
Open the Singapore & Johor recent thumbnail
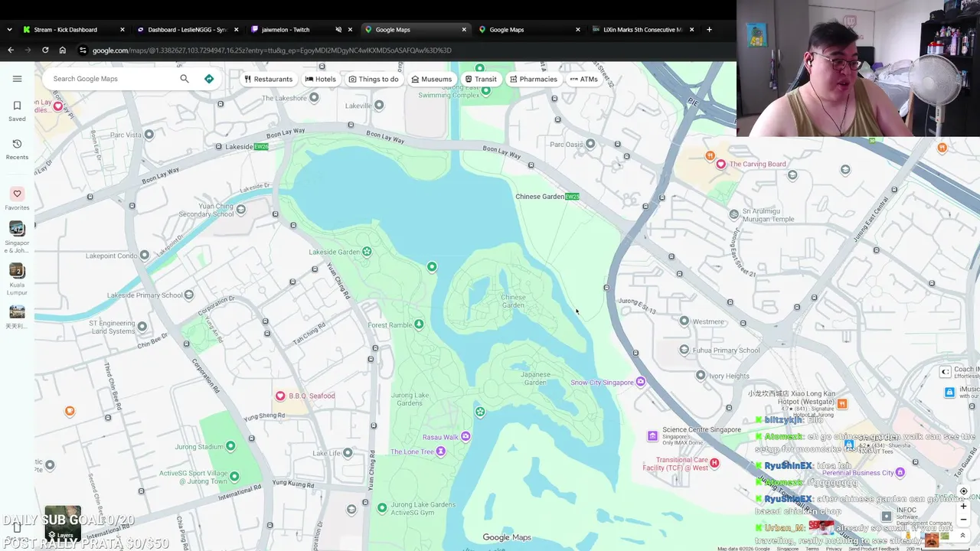pyautogui.click(x=17, y=229)
